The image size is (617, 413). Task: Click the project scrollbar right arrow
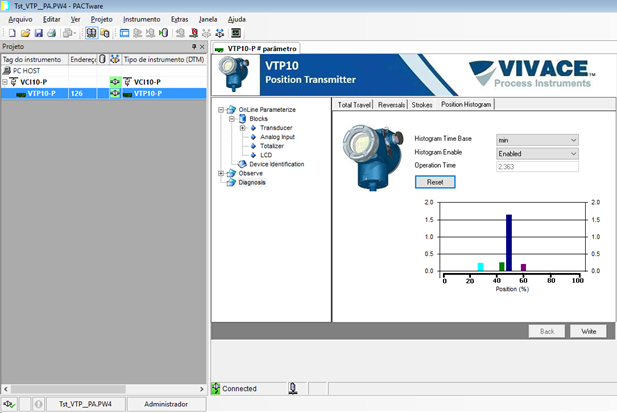click(202, 389)
